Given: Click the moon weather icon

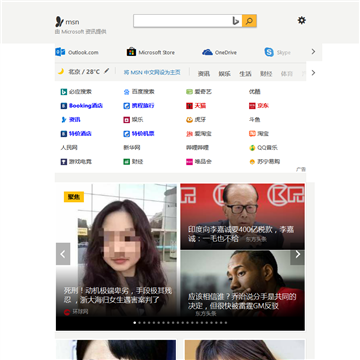Looking at the screenshot, I should pos(61,71).
